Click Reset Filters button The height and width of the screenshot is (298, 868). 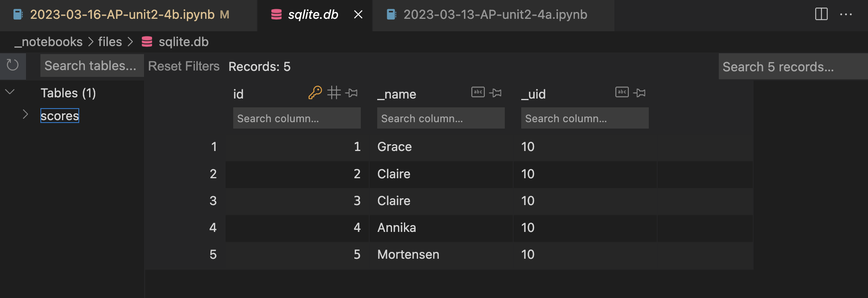coord(184,66)
